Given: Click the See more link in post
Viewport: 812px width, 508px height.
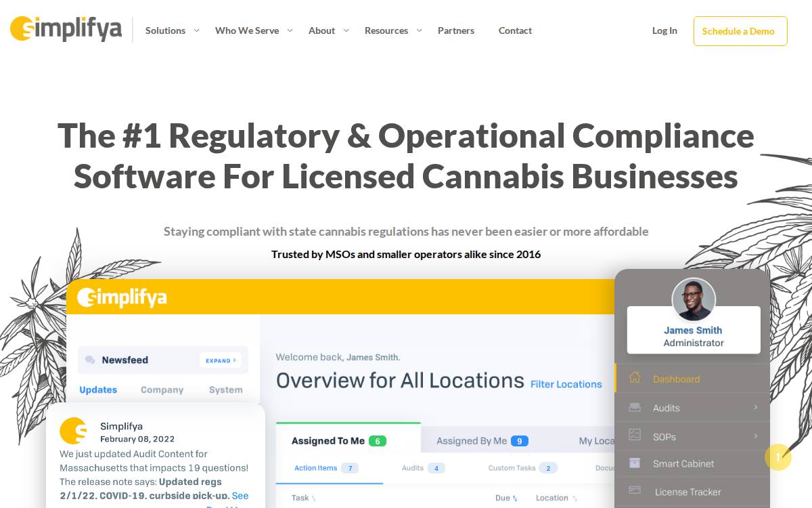Looking at the screenshot, I should click(240, 496).
